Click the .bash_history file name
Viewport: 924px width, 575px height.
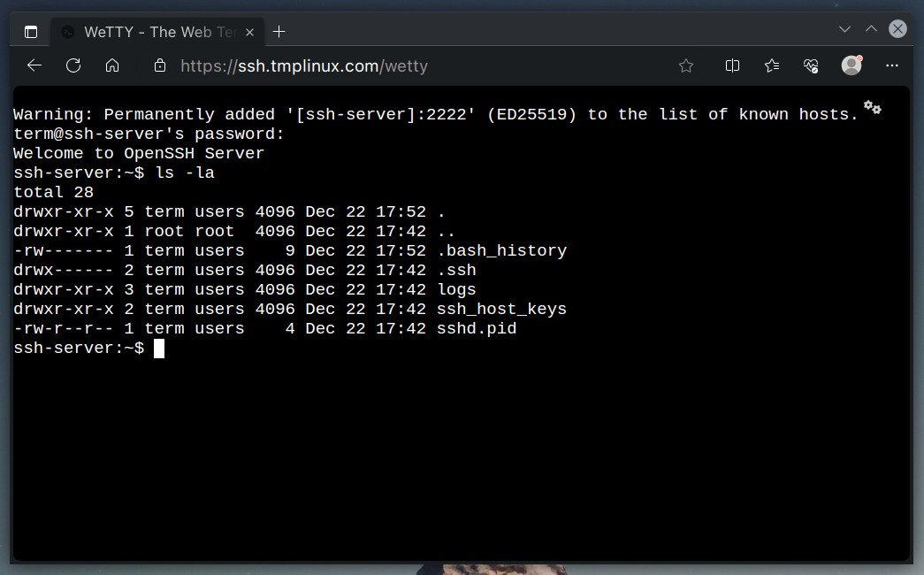point(501,250)
